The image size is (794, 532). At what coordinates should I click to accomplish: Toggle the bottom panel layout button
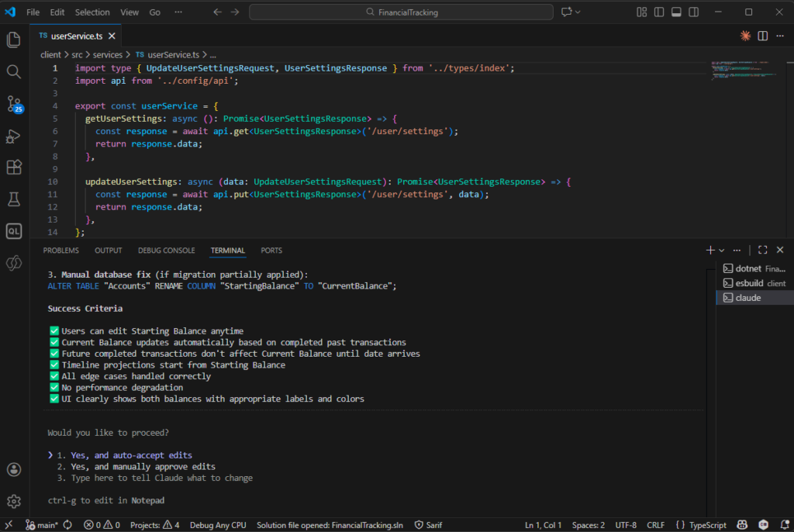click(676, 12)
